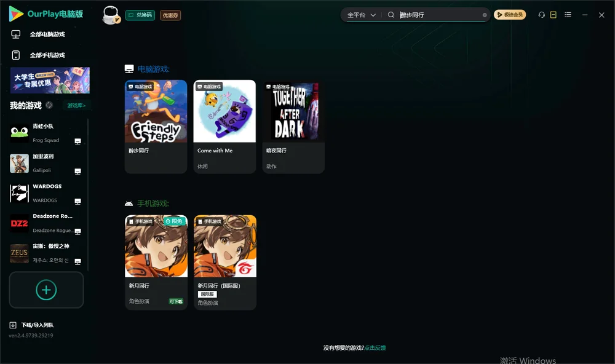Image resolution: width=615 pixels, height=364 pixels.
Task: Open the 大学生专属优惠 promo banner
Action: tap(50, 81)
